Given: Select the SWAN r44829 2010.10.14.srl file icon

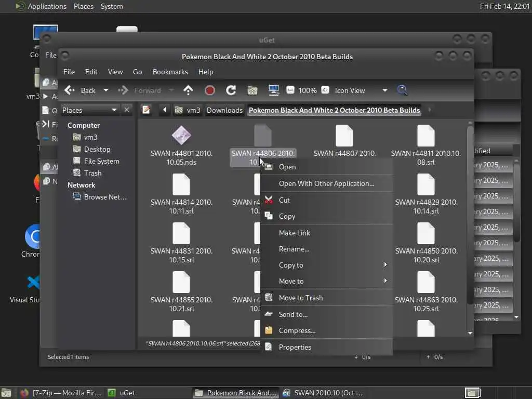Looking at the screenshot, I should 426,184.
